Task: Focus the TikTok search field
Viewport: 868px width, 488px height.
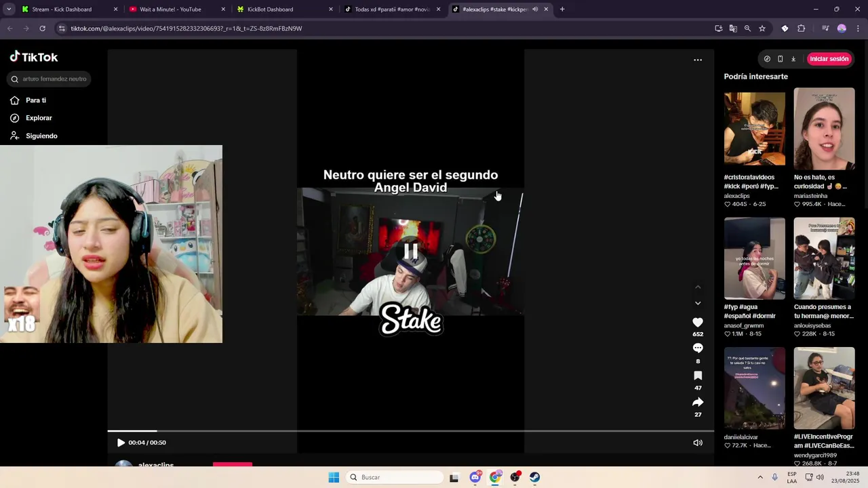Action: (x=49, y=79)
